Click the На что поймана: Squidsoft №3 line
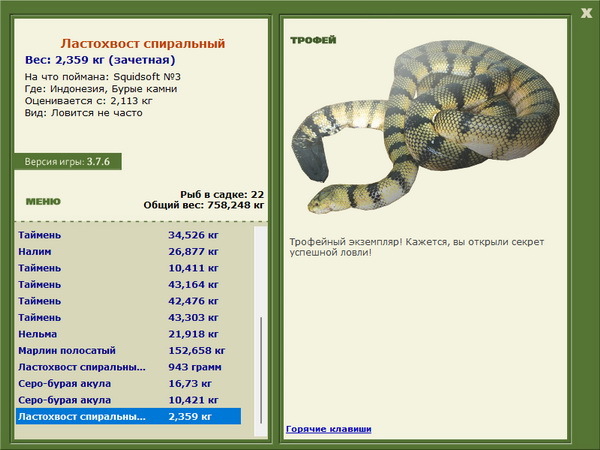Screen dimensions: 600x450 tap(103, 77)
